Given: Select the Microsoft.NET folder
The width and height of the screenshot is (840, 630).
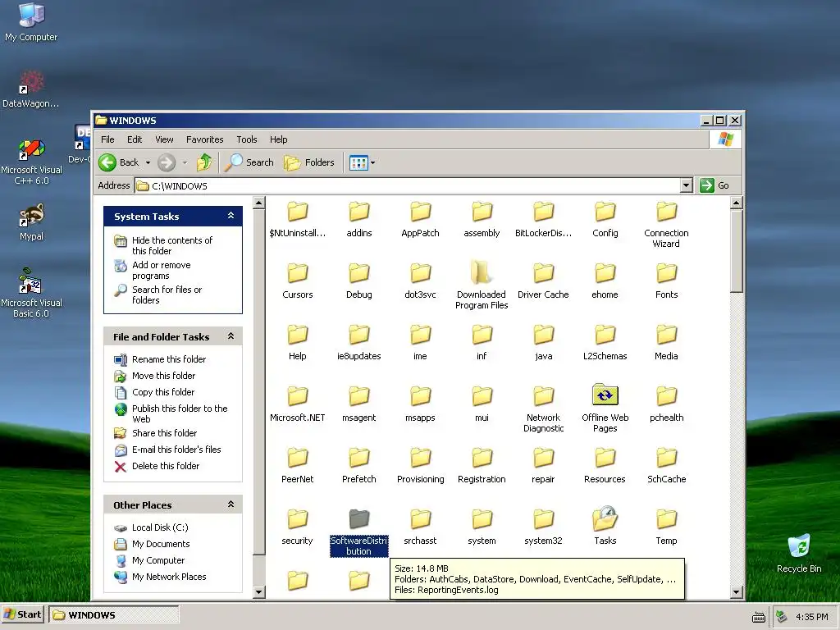Looking at the screenshot, I should click(297, 404).
